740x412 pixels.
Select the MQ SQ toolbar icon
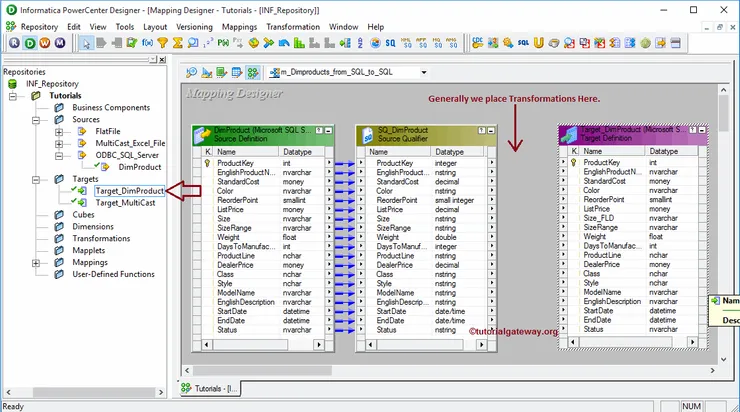(x=437, y=43)
